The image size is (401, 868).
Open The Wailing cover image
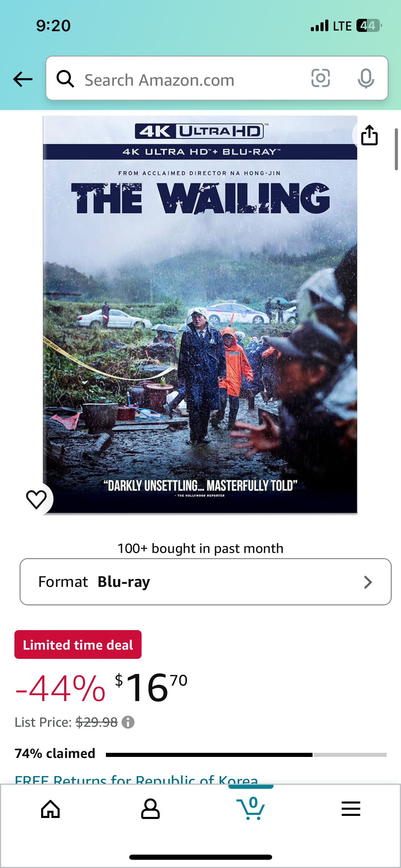coord(200,315)
